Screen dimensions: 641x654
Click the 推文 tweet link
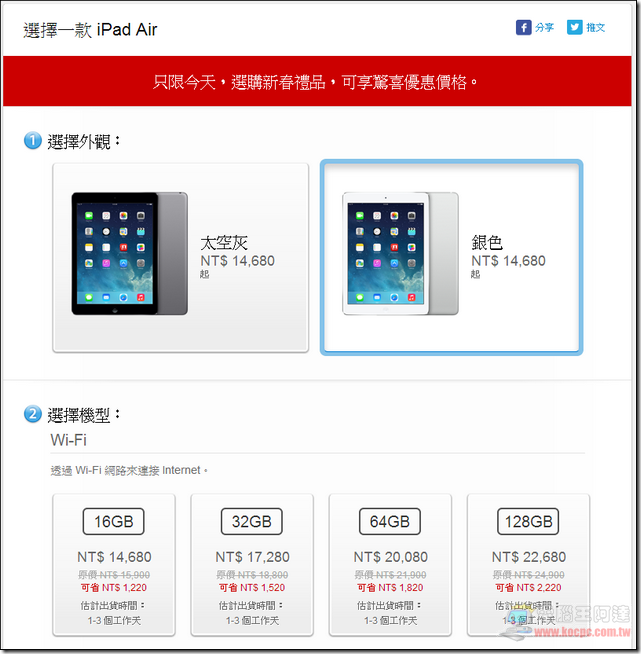pos(596,28)
